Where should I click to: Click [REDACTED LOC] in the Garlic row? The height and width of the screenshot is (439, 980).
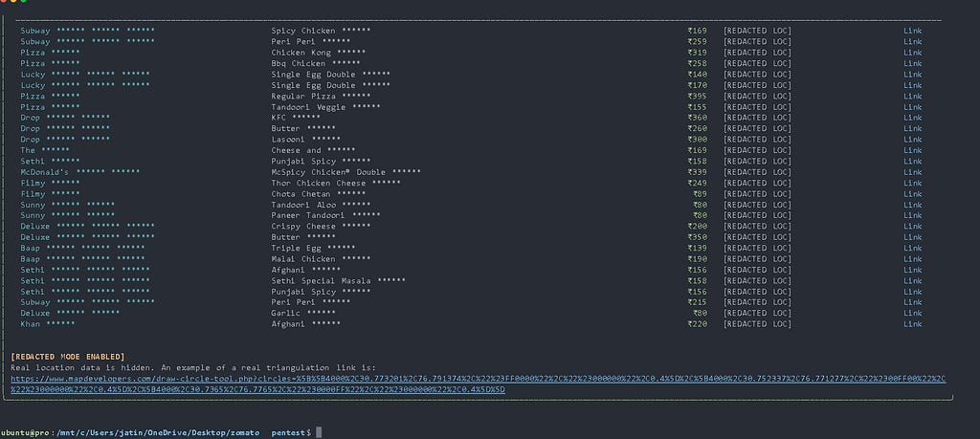758,313
